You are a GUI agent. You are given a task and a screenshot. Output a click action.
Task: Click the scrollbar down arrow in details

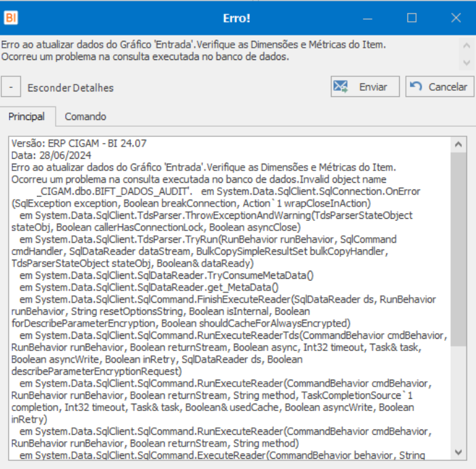(x=459, y=453)
